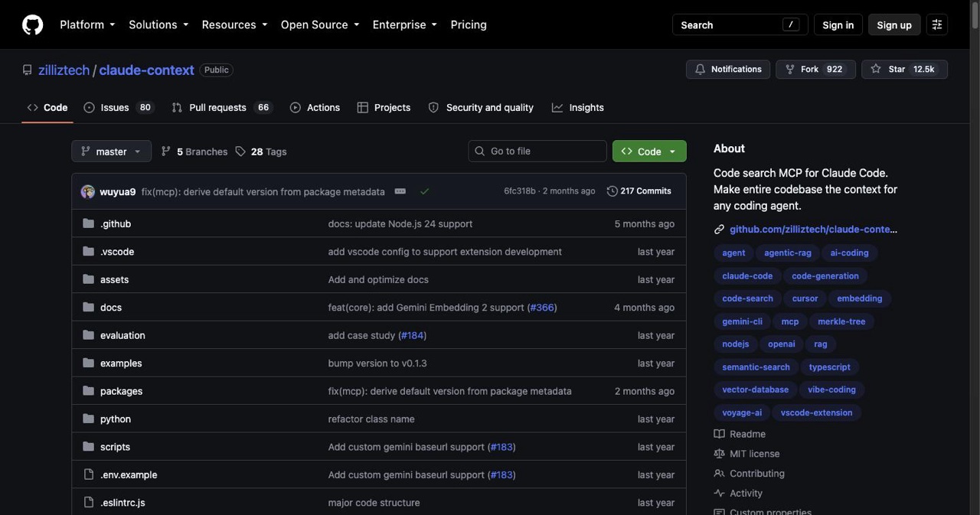Image resolution: width=980 pixels, height=515 pixels.
Task: Select the vscode-extension topic tag
Action: pos(816,412)
